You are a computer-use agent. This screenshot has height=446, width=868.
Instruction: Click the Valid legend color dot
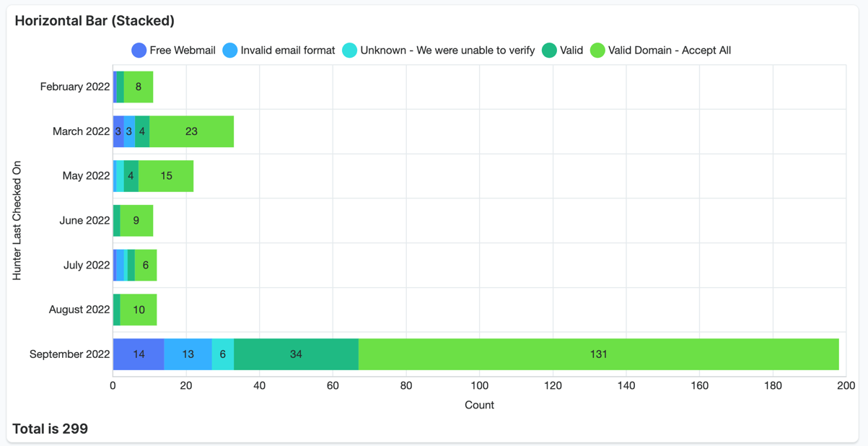(x=549, y=51)
